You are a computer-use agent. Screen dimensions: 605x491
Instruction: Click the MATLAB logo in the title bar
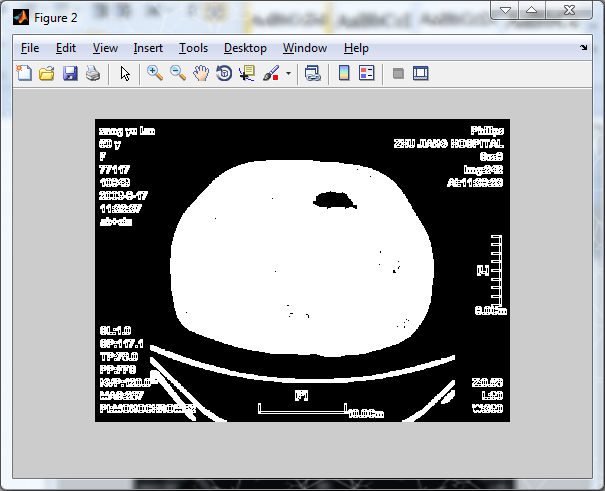[21, 18]
